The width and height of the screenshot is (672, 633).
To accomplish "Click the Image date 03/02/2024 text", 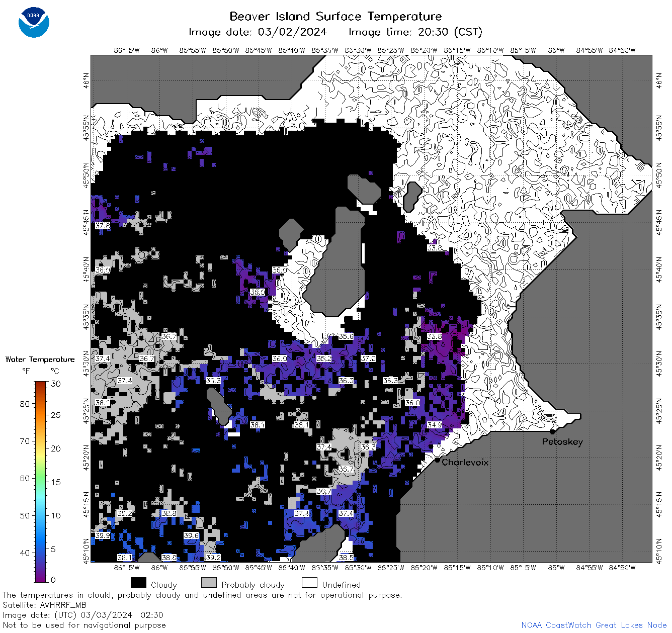I will [258, 32].
